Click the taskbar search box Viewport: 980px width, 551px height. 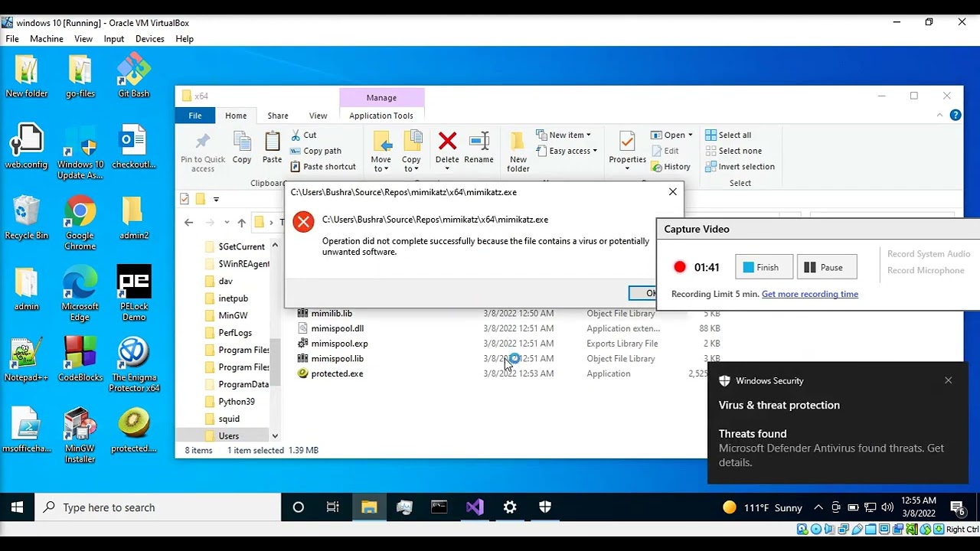[158, 507]
